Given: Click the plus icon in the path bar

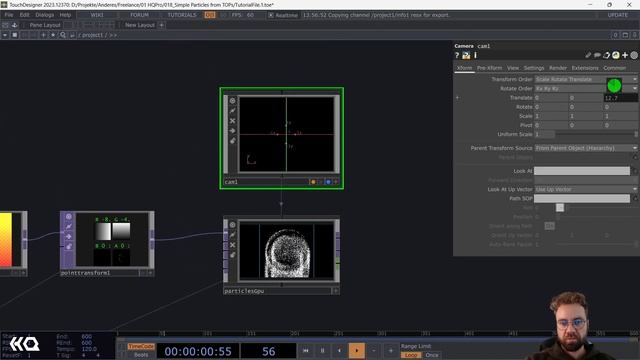Looking at the screenshot, I should click(43, 35).
